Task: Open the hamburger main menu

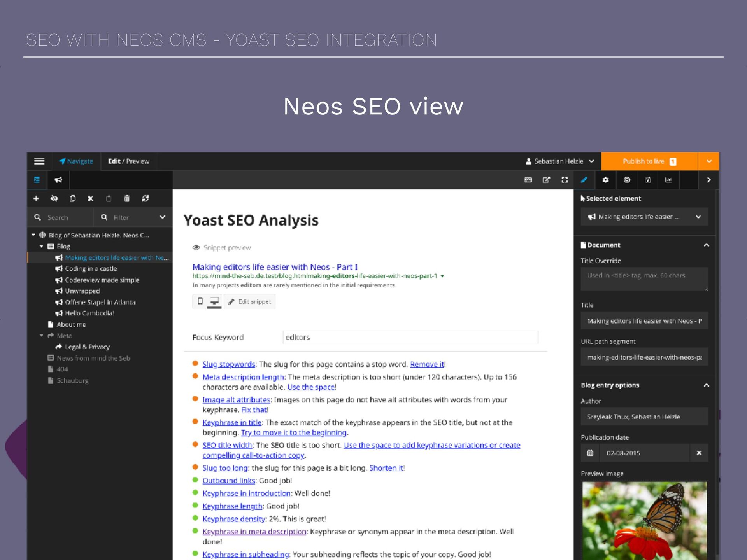Action: coord(39,161)
